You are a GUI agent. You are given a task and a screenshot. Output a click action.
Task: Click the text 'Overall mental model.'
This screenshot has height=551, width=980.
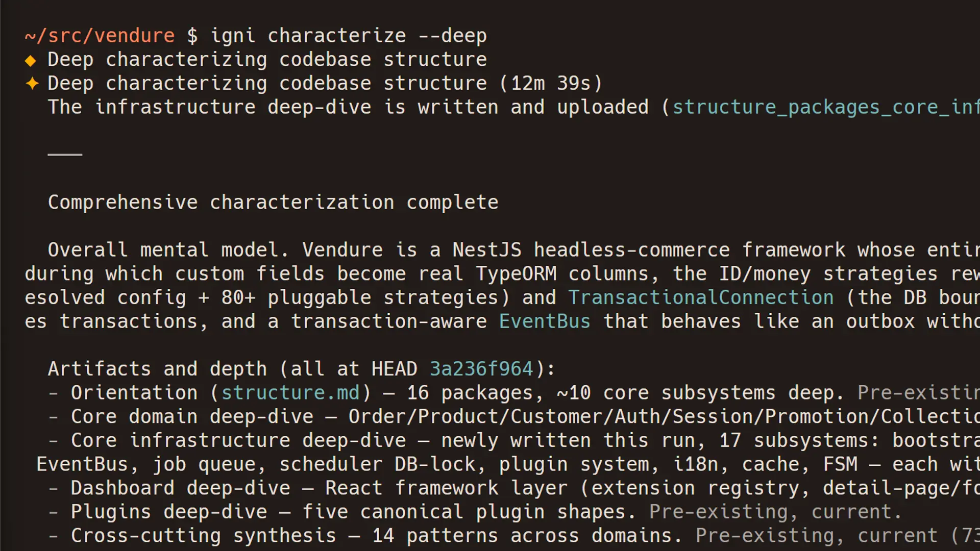pos(168,250)
